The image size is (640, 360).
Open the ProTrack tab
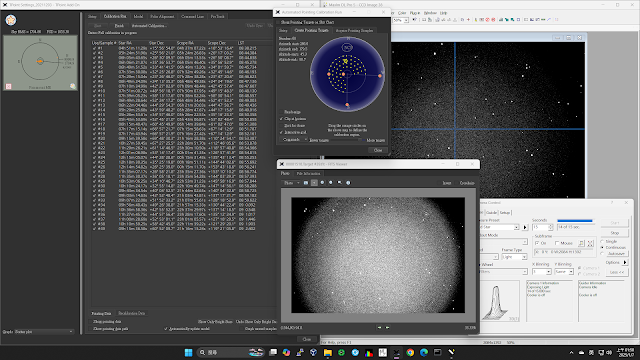click(218, 16)
